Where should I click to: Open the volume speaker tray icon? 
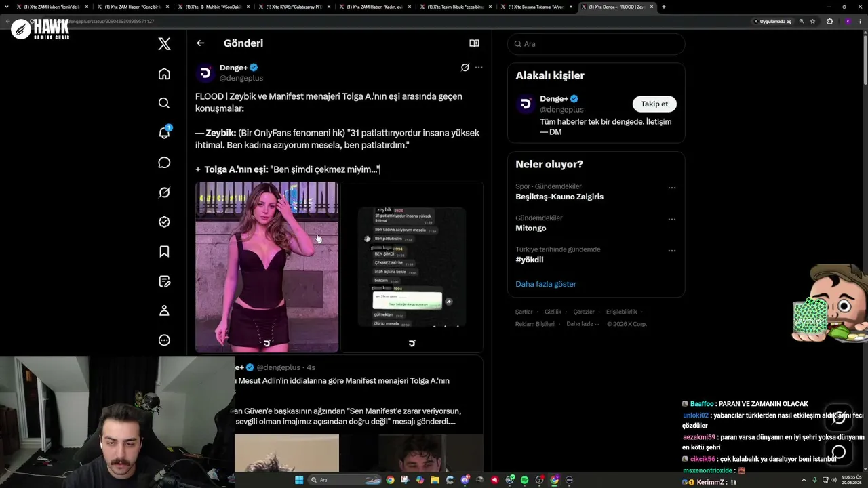coord(833,480)
